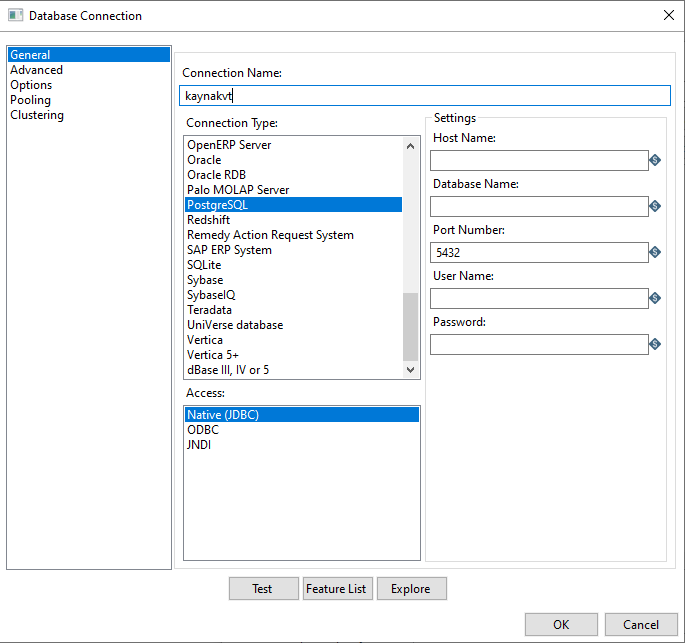Click variable icon next to User Name field
This screenshot has height=643, width=685.
[x=654, y=298]
